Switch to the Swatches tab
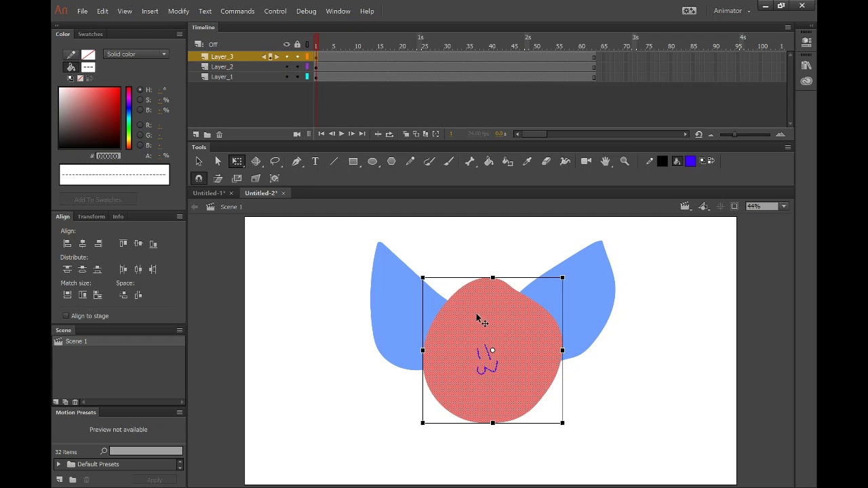Viewport: 868px width, 488px height. (90, 34)
